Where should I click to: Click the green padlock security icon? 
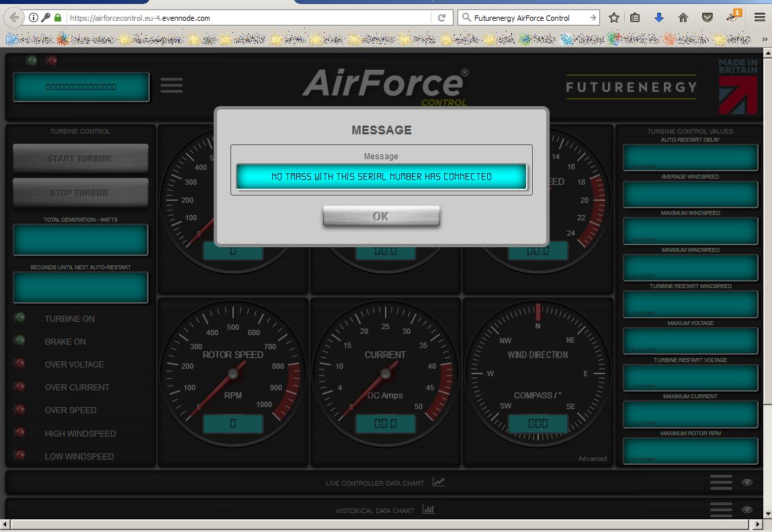(x=58, y=17)
